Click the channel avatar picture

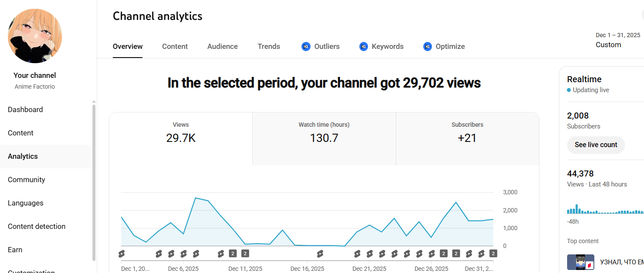[35, 36]
